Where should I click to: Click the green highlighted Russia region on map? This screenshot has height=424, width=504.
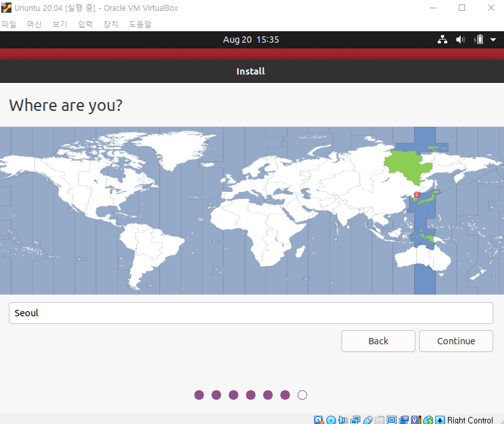click(408, 166)
